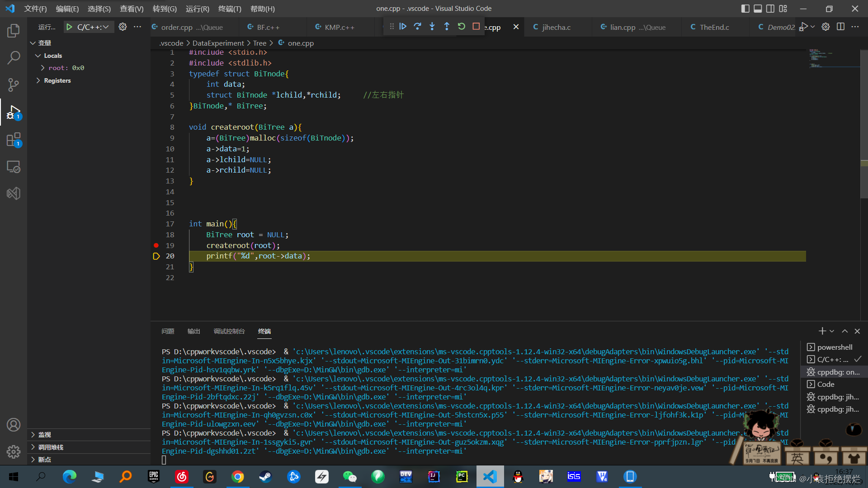This screenshot has height=488, width=868.
Task: Switch to TheEnd.c editor tab
Action: (x=714, y=27)
